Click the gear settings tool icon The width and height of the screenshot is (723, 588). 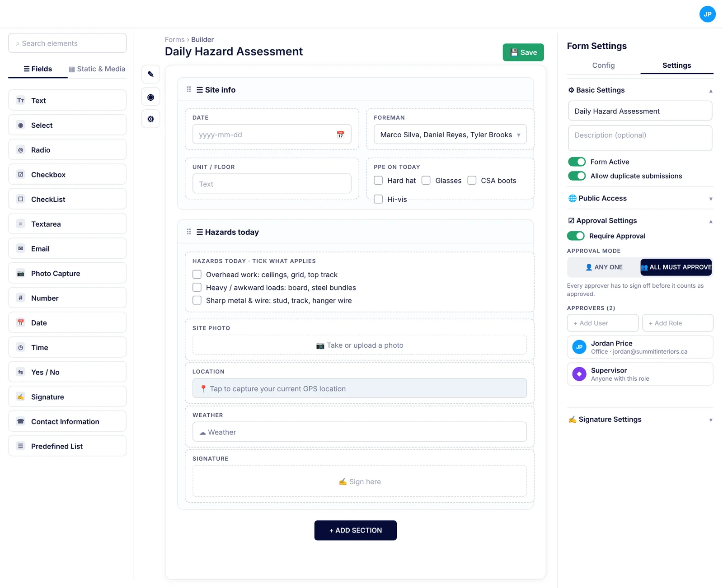(150, 119)
